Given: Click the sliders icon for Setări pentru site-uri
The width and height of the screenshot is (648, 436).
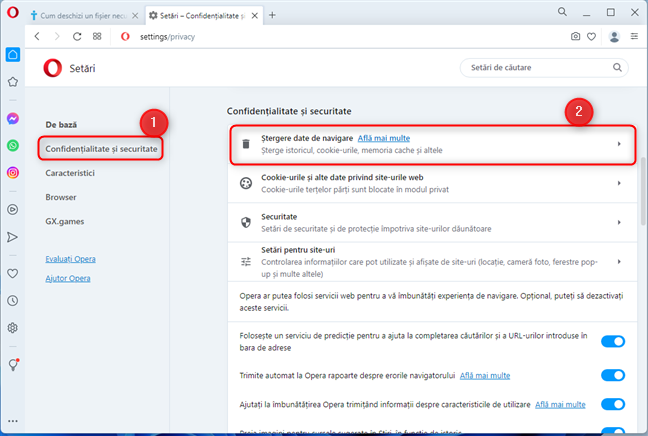Looking at the screenshot, I should (246, 262).
